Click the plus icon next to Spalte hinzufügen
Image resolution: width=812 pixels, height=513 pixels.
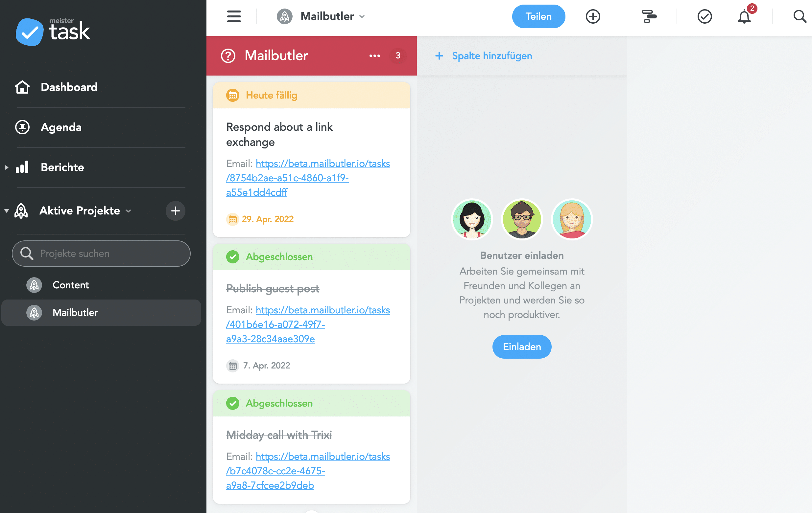pyautogui.click(x=439, y=56)
